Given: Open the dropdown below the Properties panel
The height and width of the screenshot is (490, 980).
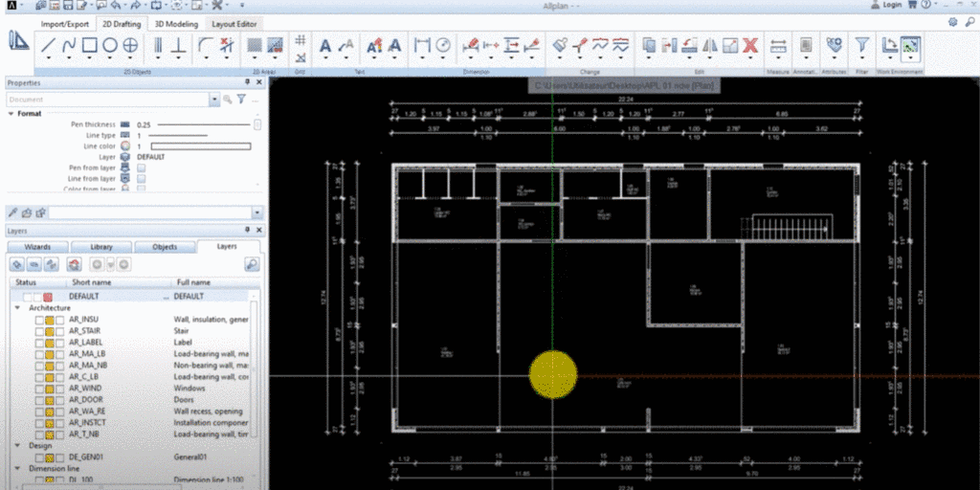Looking at the screenshot, I should [256, 213].
